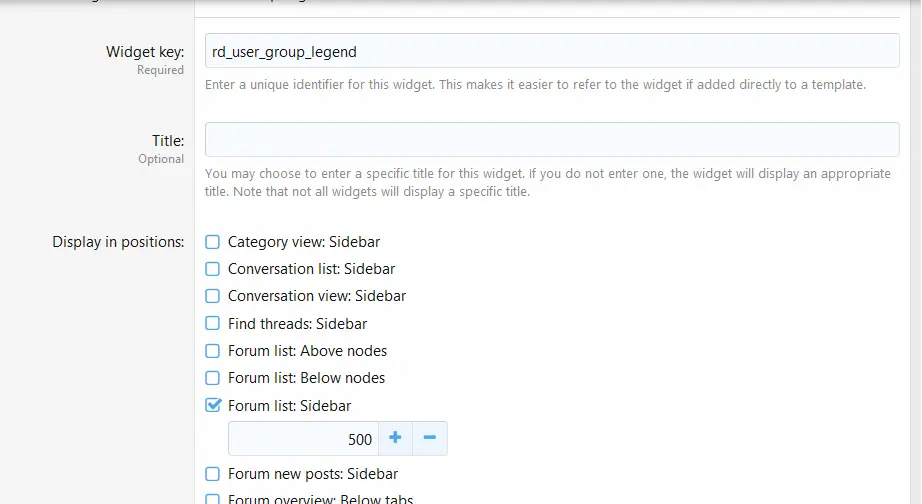Screen dimensions: 922x504
Task: Click the minus icon to decrease display order
Action: point(430,438)
